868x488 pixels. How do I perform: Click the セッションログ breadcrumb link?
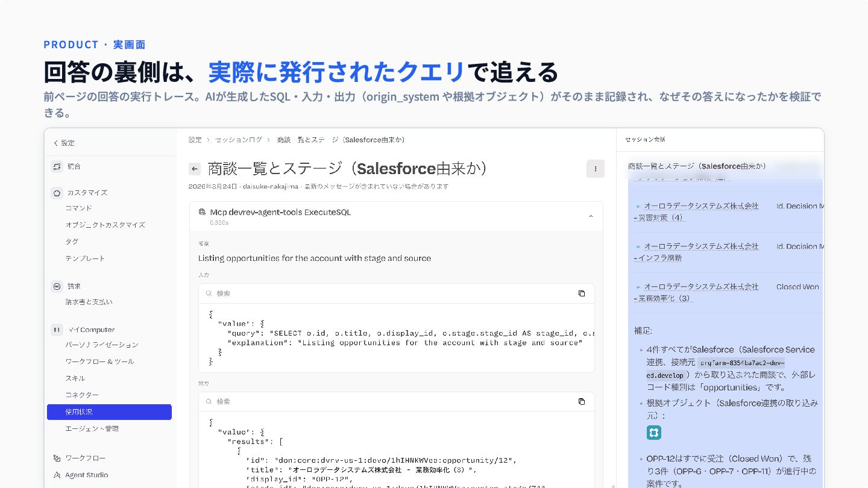coord(239,140)
